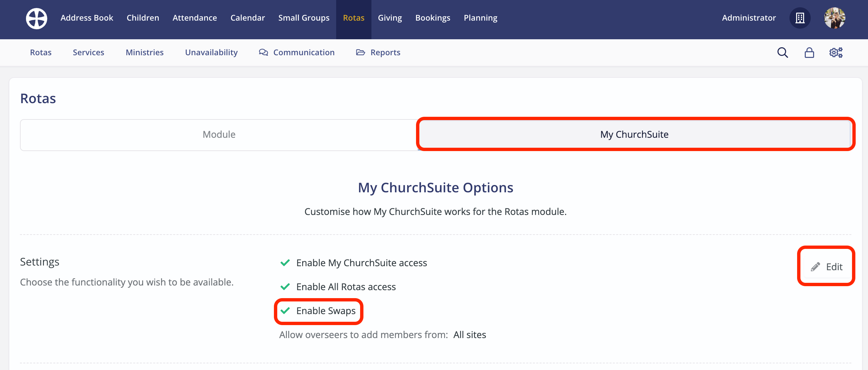This screenshot has height=370, width=868.
Task: Open the Ministries section
Action: point(144,53)
